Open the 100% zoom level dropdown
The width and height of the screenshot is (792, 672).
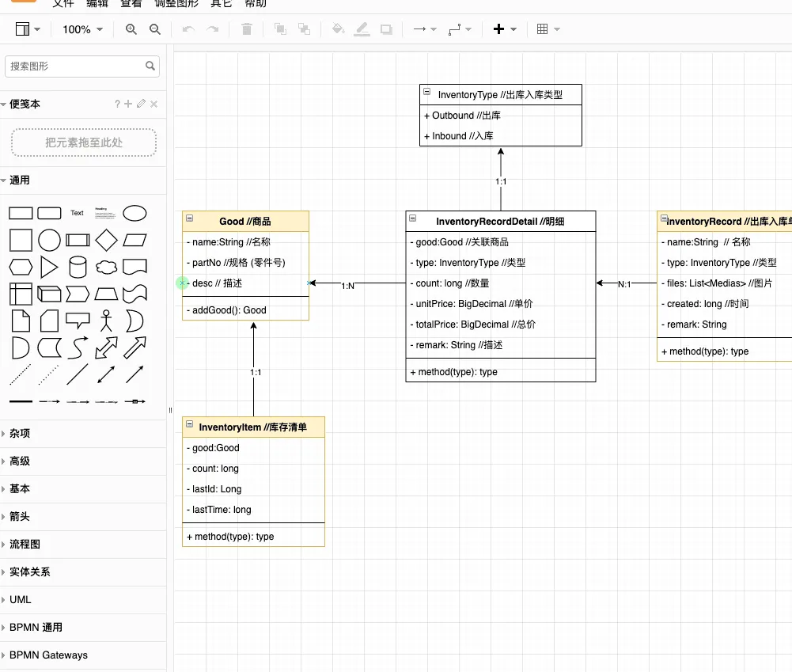tap(82, 29)
